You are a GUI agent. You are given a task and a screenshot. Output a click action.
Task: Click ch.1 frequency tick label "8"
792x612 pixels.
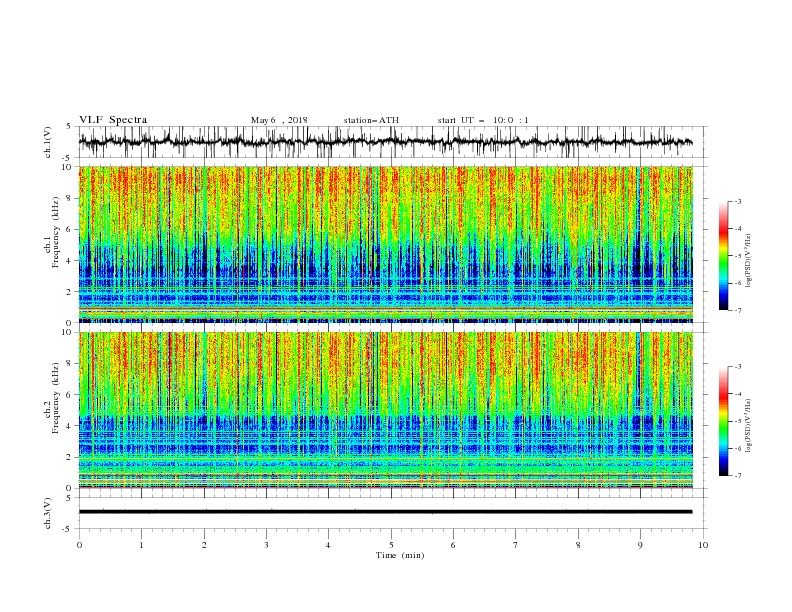point(70,198)
